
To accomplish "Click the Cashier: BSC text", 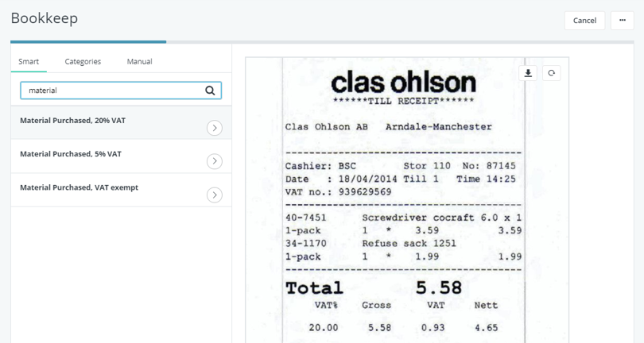I will pyautogui.click(x=320, y=166).
